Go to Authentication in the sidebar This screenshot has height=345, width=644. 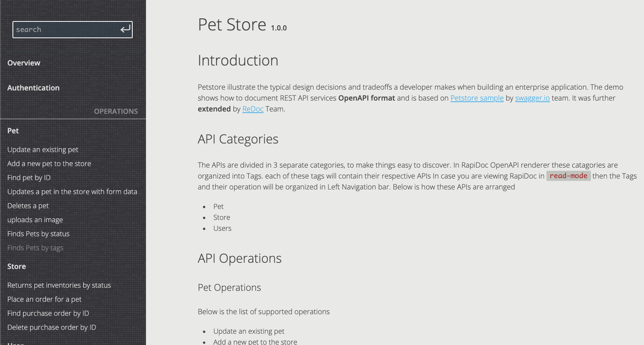(34, 88)
